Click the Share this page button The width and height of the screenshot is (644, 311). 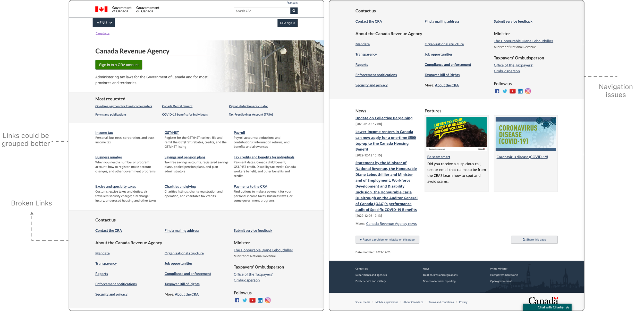(534, 240)
